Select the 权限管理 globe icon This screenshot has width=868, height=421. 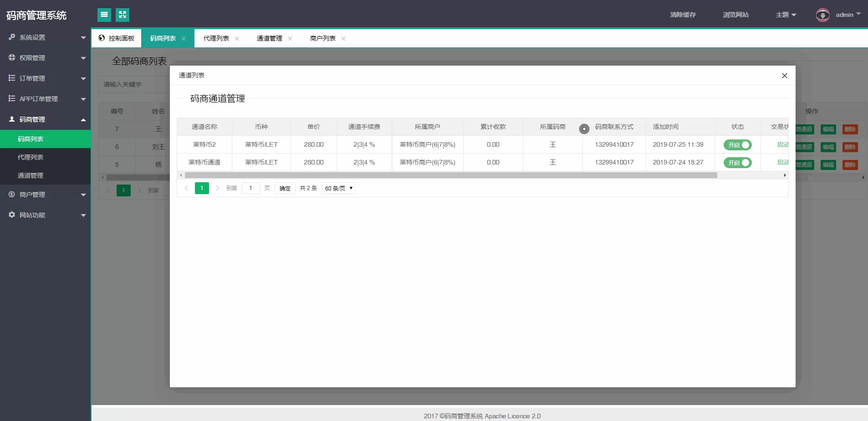(x=11, y=58)
